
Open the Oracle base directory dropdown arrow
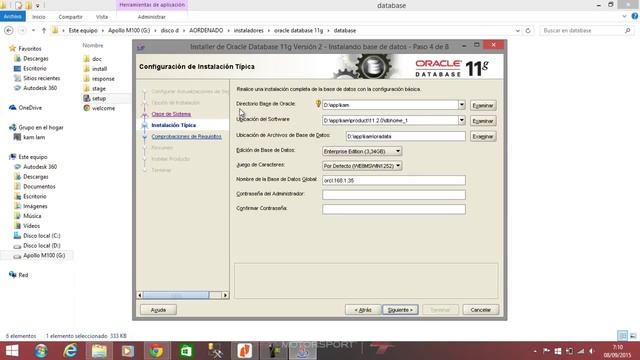[x=462, y=105]
